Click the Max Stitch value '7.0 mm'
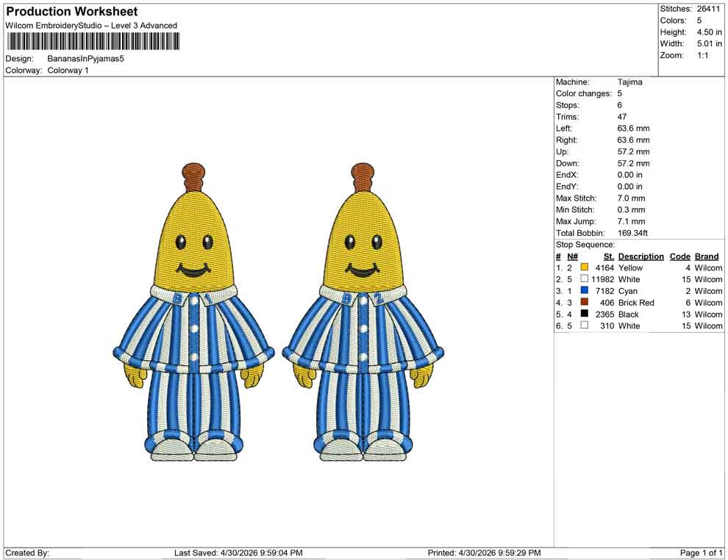The height and width of the screenshot is (560, 728). [632, 198]
